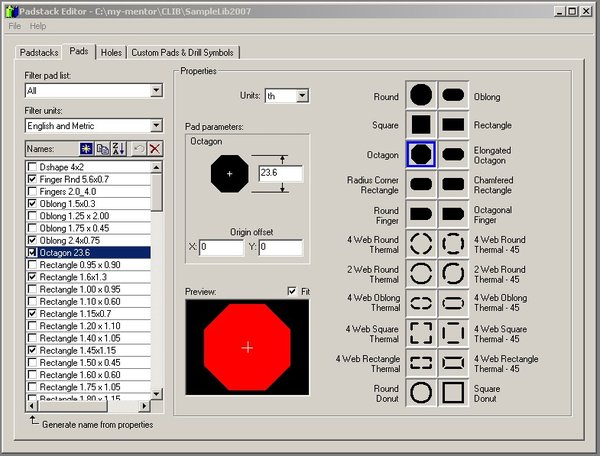
Task: Select the Octagonal Finger shape icon
Action: (x=453, y=214)
